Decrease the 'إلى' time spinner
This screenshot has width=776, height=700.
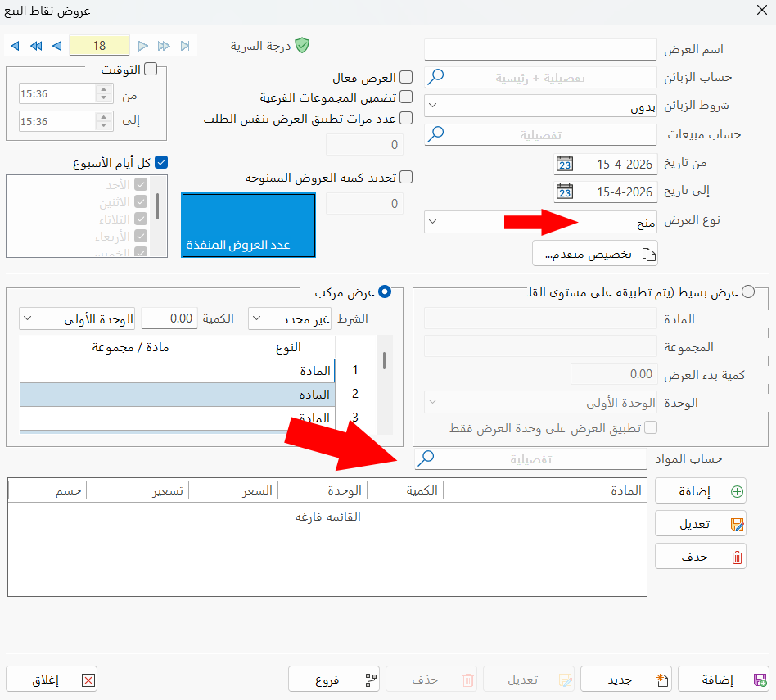click(103, 126)
